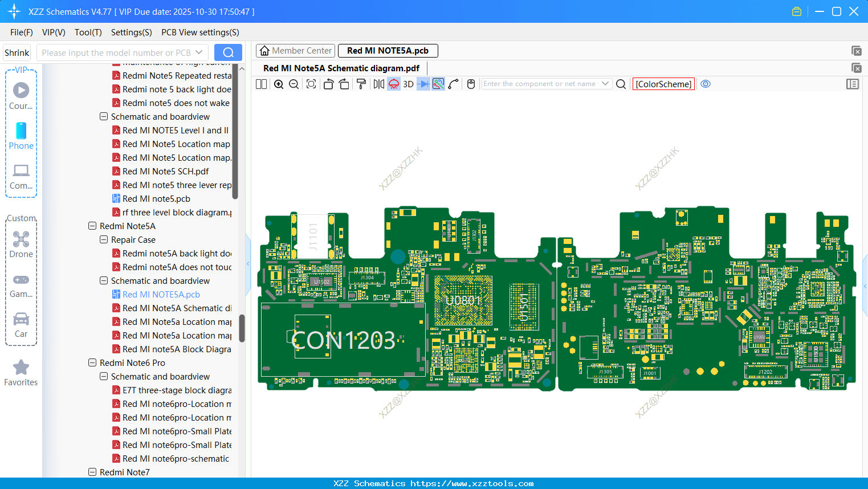The image size is (868, 489).
Task: Toggle the blue eye visibility icon
Action: 706,84
